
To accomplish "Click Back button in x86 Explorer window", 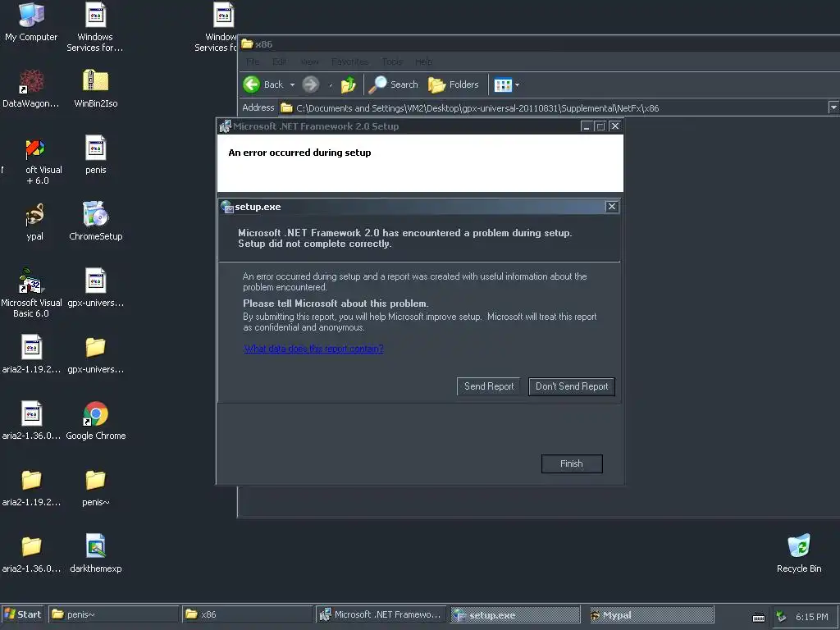I will click(x=263, y=84).
